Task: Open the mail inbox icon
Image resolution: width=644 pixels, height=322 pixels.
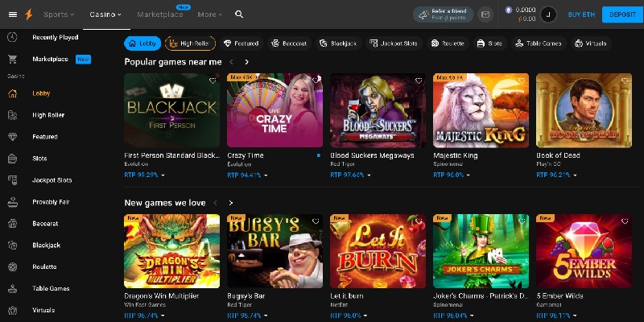Action: (485, 14)
